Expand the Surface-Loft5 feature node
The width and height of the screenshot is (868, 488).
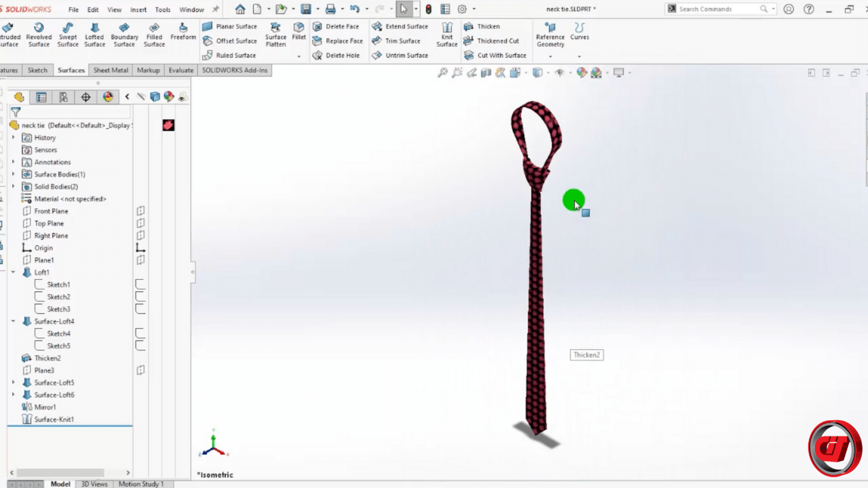(x=13, y=383)
